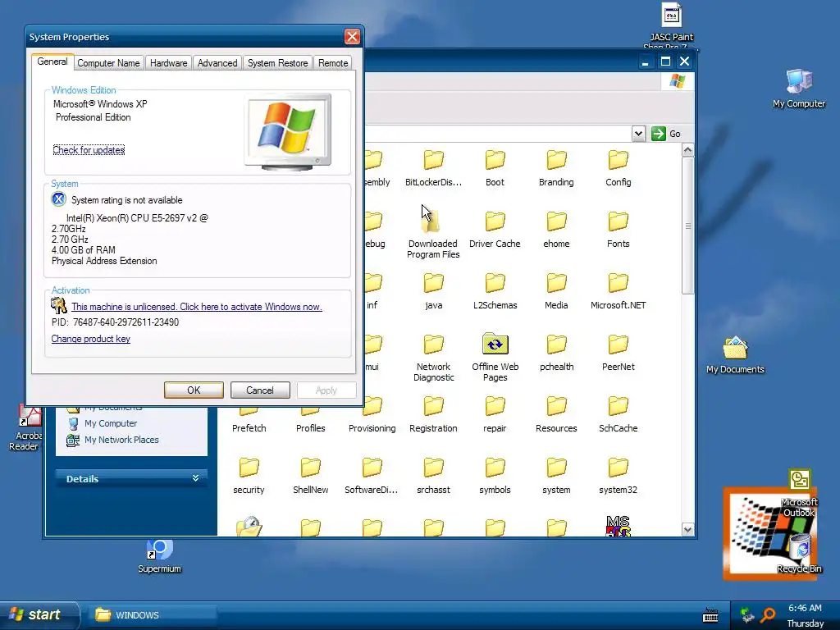The image size is (840, 630).
Task: Switch to the System Restore tab
Action: [x=277, y=63]
